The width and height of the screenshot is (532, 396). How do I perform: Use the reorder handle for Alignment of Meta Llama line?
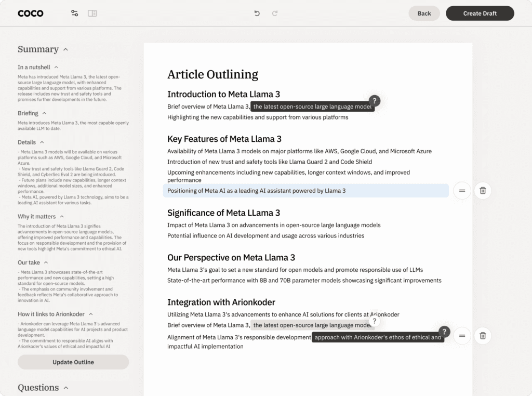point(462,336)
